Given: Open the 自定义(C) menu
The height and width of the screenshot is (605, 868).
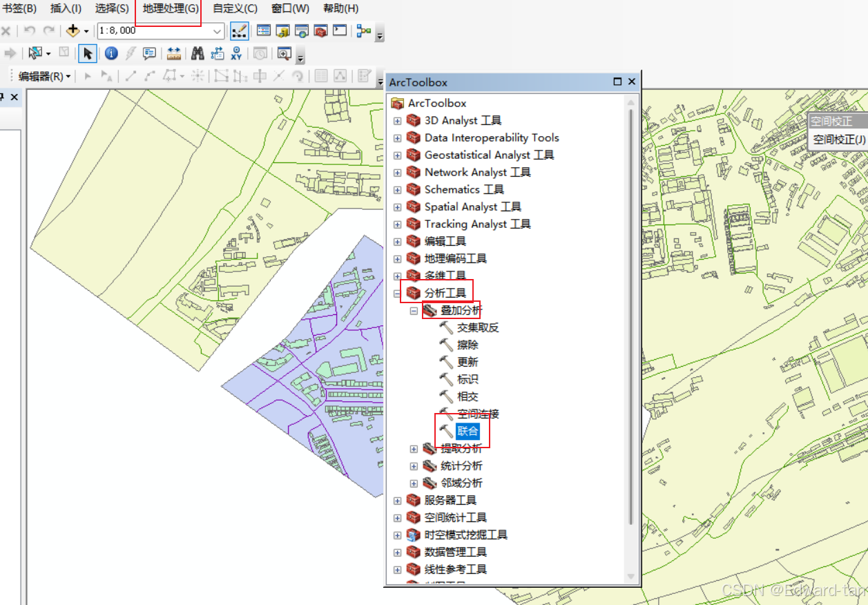Looking at the screenshot, I should tap(235, 9).
